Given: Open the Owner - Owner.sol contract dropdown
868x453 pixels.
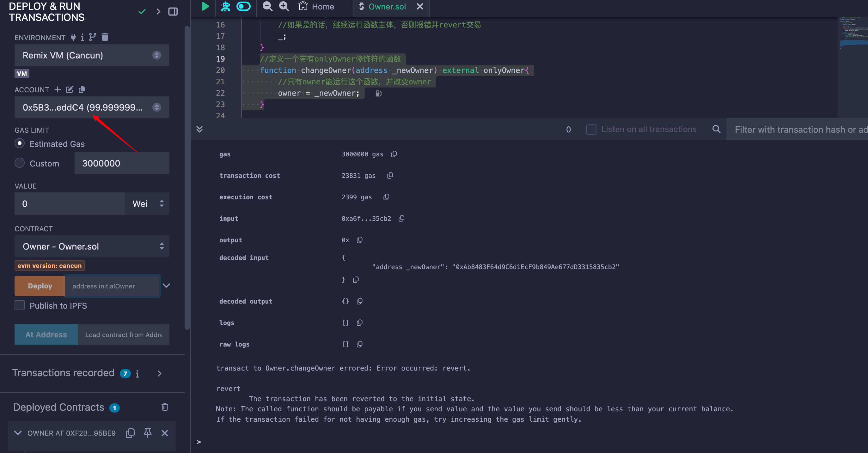Looking at the screenshot, I should [92, 246].
